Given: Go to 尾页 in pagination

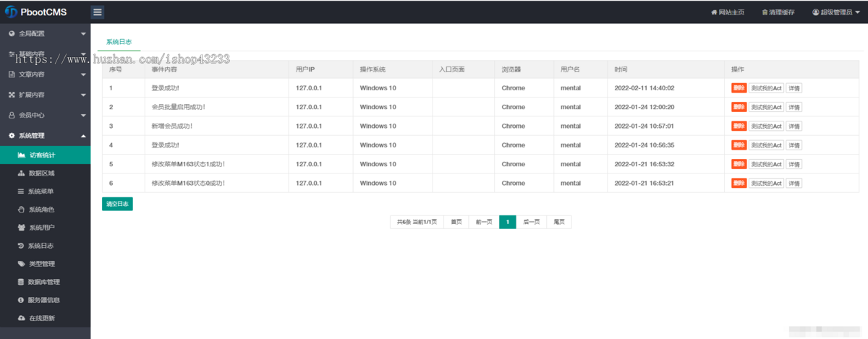Looking at the screenshot, I should point(559,222).
